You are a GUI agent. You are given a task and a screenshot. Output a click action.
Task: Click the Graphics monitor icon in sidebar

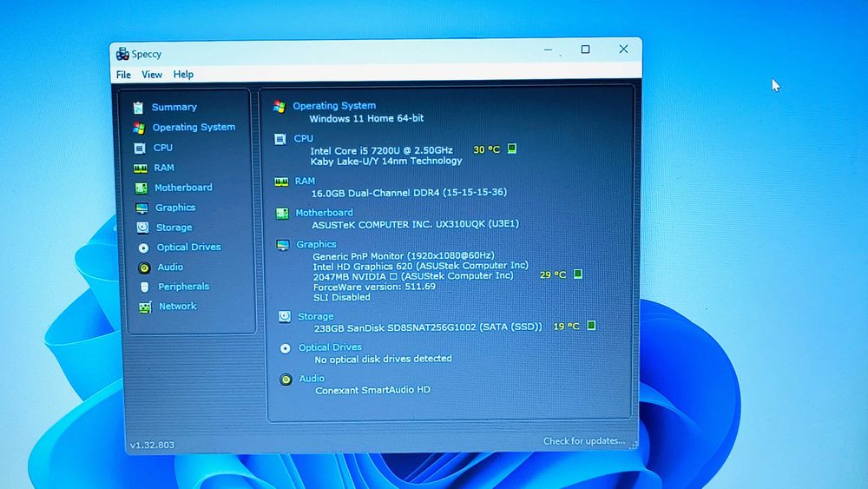click(x=141, y=208)
